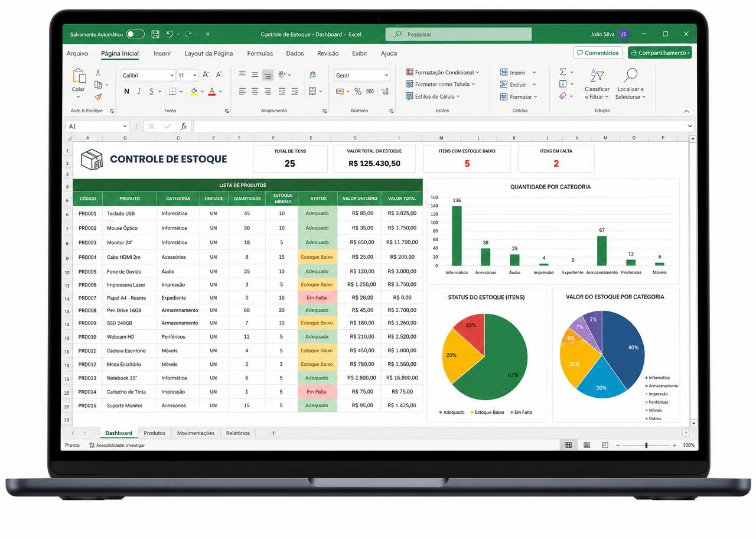The width and height of the screenshot is (756, 539).
Task: Click the Colar paste button
Action: 79,83
